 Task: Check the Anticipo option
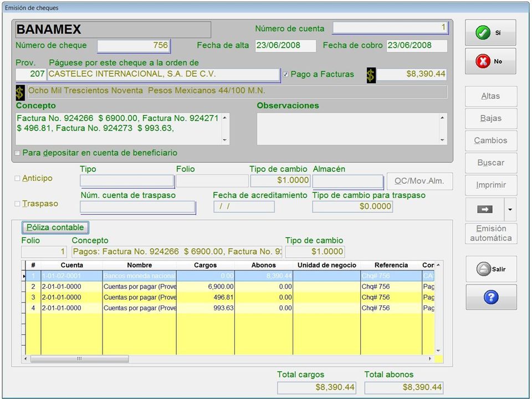[x=17, y=178]
